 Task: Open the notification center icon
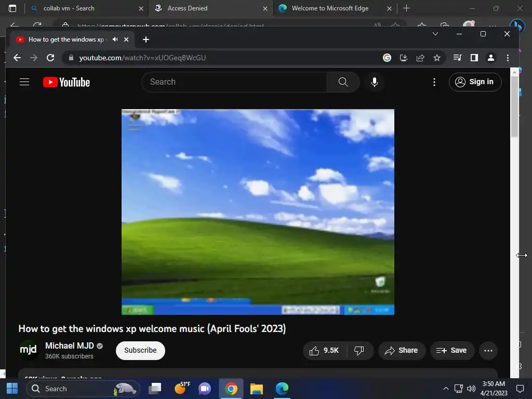point(520,389)
